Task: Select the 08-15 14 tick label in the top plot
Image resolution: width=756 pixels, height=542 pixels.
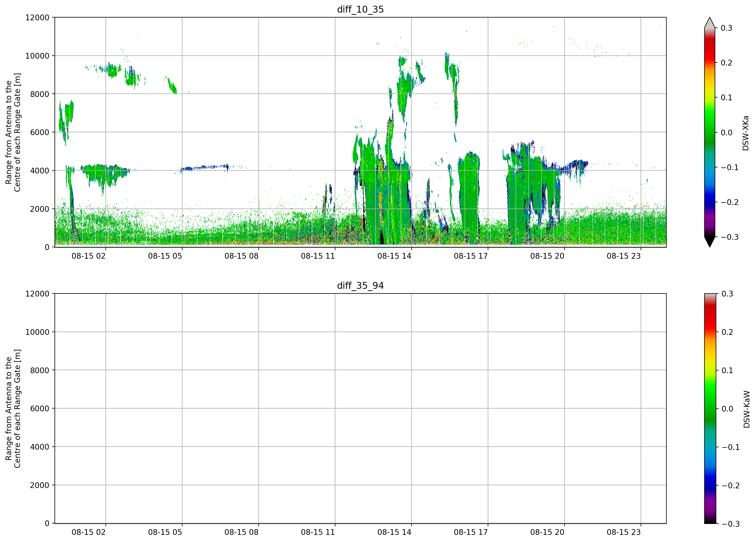Action: (x=394, y=256)
